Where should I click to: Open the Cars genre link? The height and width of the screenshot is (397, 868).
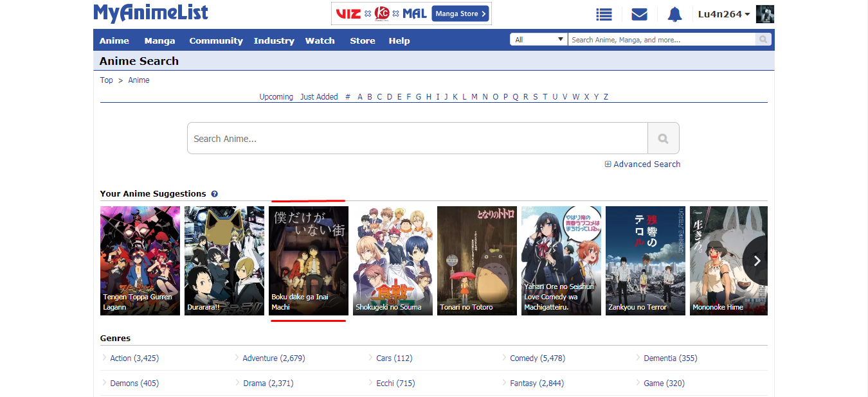coord(394,358)
